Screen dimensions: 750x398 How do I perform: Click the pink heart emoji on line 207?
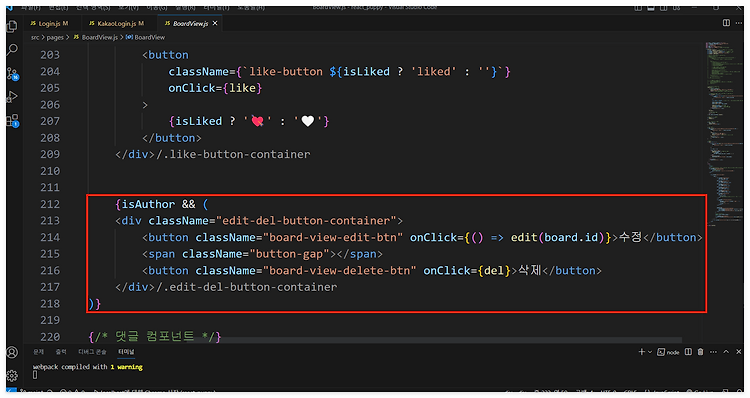click(x=257, y=122)
